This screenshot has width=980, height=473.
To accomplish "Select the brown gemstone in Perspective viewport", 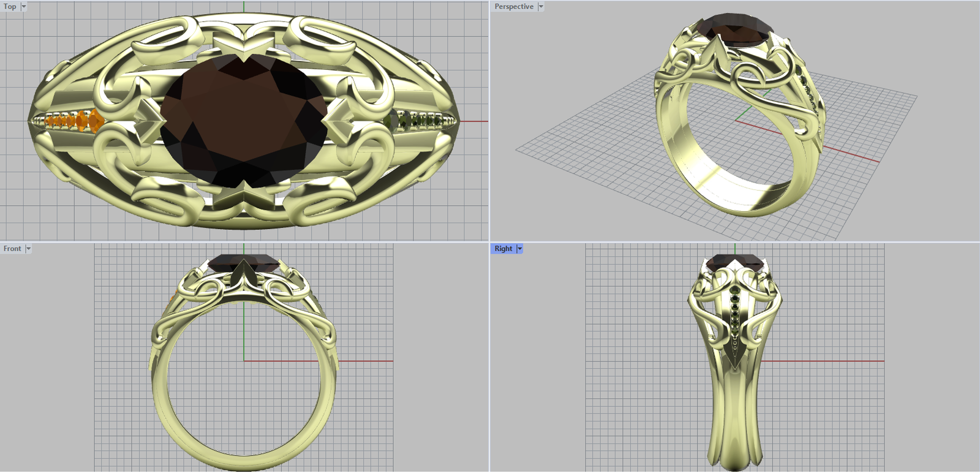I will click(734, 31).
